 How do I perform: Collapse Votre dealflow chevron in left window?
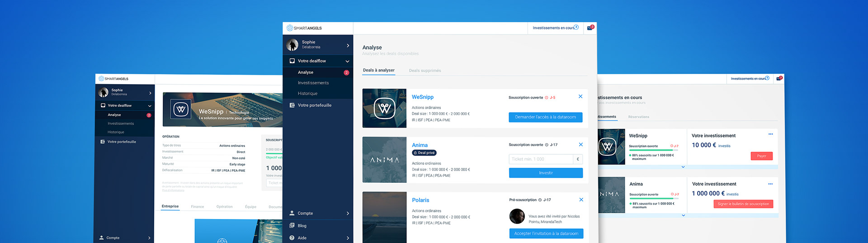tap(150, 106)
